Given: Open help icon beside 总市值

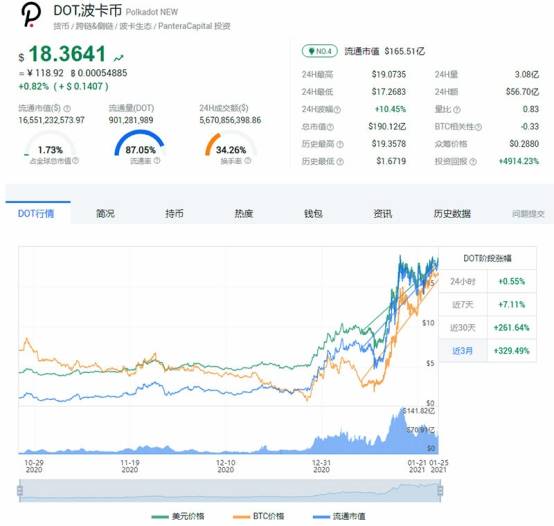Looking at the screenshot, I should (x=331, y=127).
